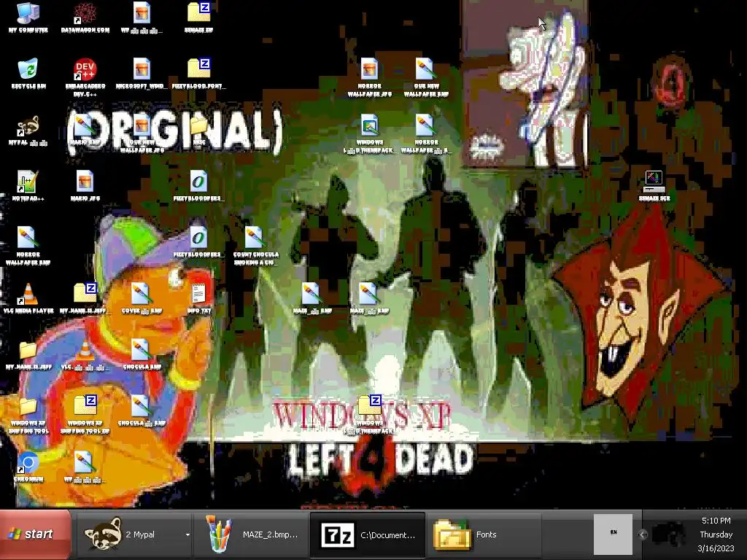Screen dimensions: 747x560
Task: Switch to MAZE_2.bmp taskbar window
Action: [251, 534]
